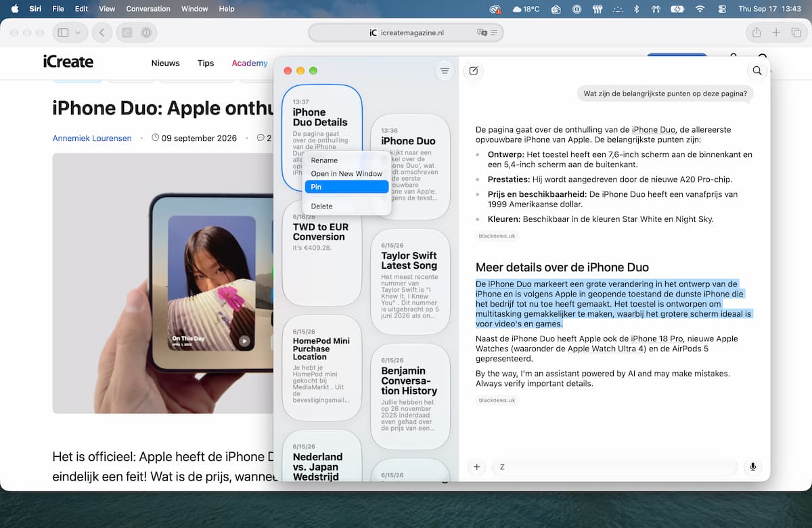812x528 pixels.
Task: Click the search magnifier in Siri window
Action: click(757, 70)
